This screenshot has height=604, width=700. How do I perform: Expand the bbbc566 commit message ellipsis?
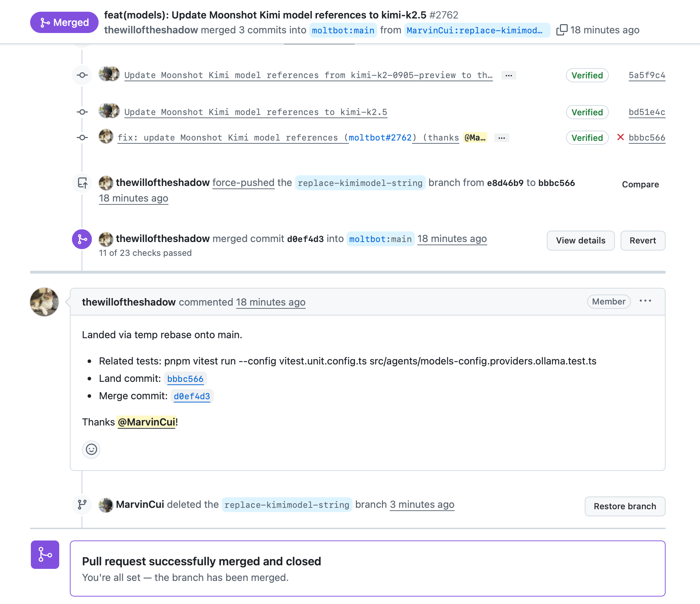pyautogui.click(x=501, y=138)
